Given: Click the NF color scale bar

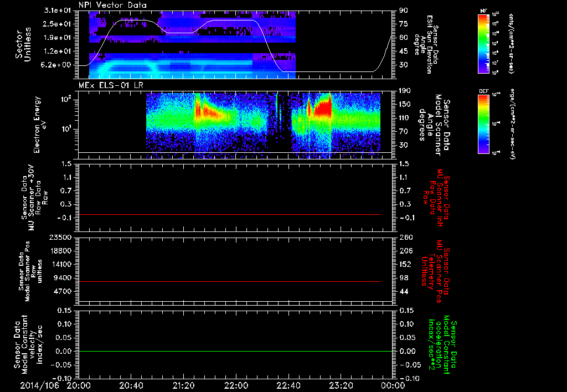Looking at the screenshot, I should (483, 43).
